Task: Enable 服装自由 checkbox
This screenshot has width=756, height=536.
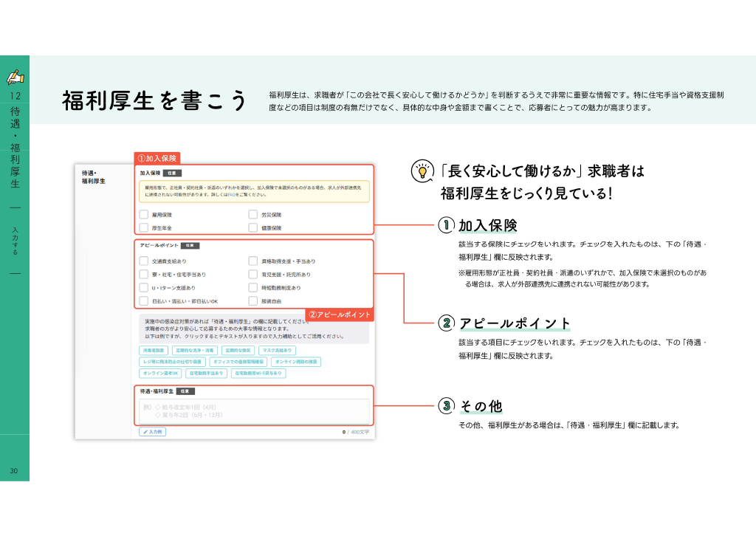Action: 253,300
